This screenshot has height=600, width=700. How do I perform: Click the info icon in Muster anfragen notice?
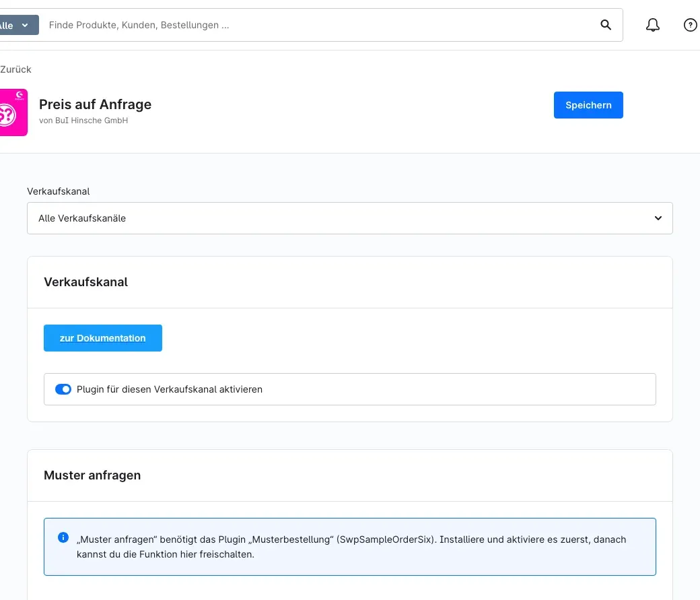click(x=63, y=537)
